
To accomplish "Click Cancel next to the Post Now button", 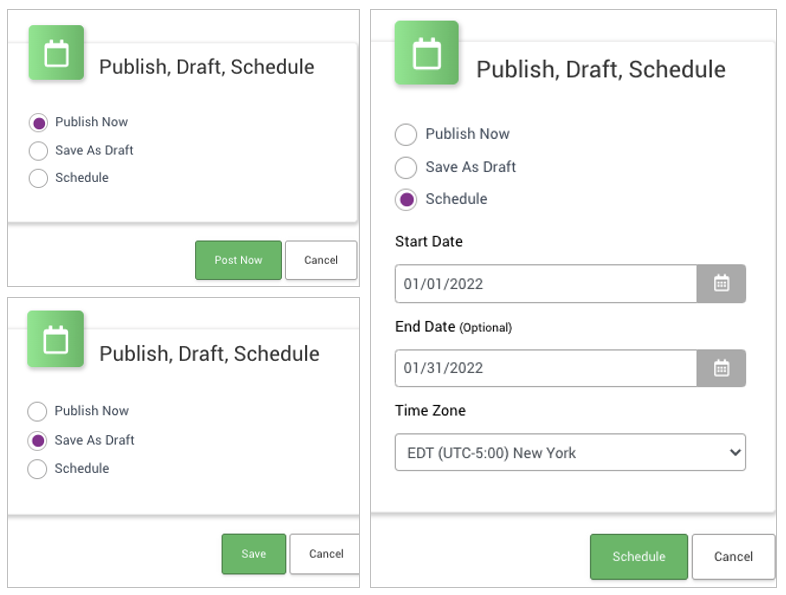I will pyautogui.click(x=321, y=260).
